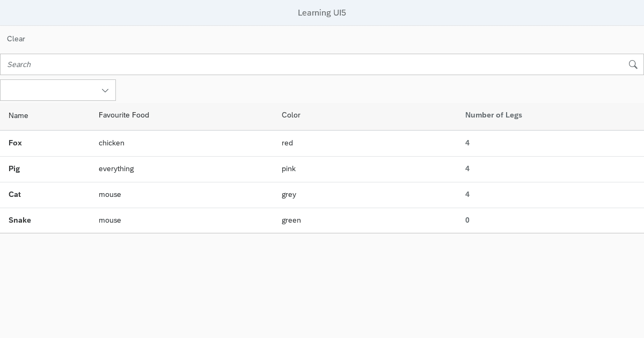Click the search magnifier icon
This screenshot has width=644, height=338.
tap(633, 64)
